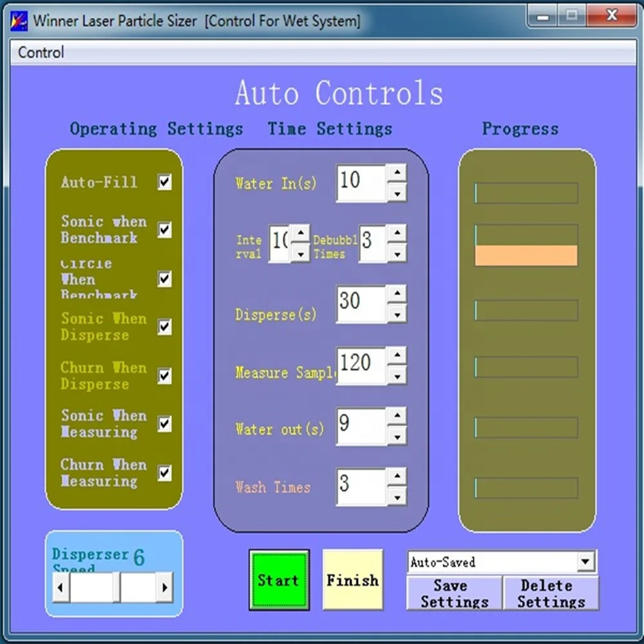
Task: Open the Auto-Saved settings dropdown
Action: point(585,561)
